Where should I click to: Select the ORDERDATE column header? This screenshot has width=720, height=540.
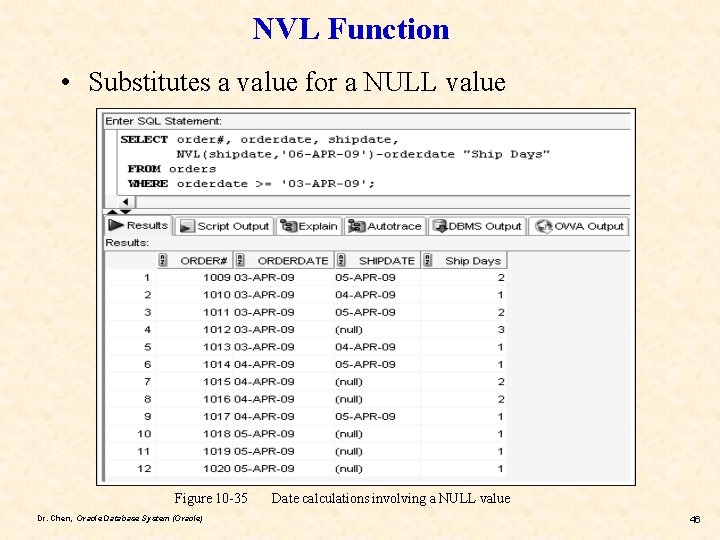283,260
